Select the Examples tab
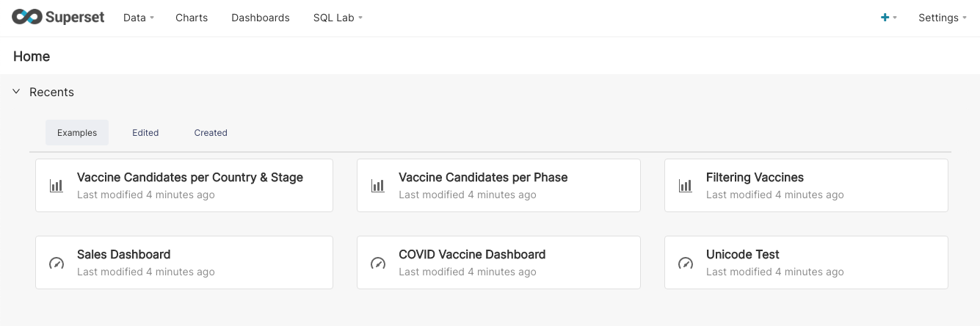Screen dimensions: 980x326 pyautogui.click(x=77, y=133)
